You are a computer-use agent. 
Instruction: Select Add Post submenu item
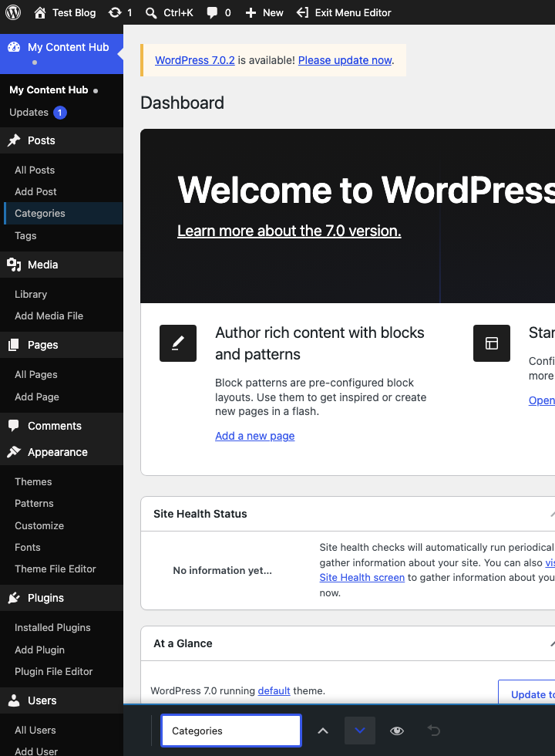[35, 191]
